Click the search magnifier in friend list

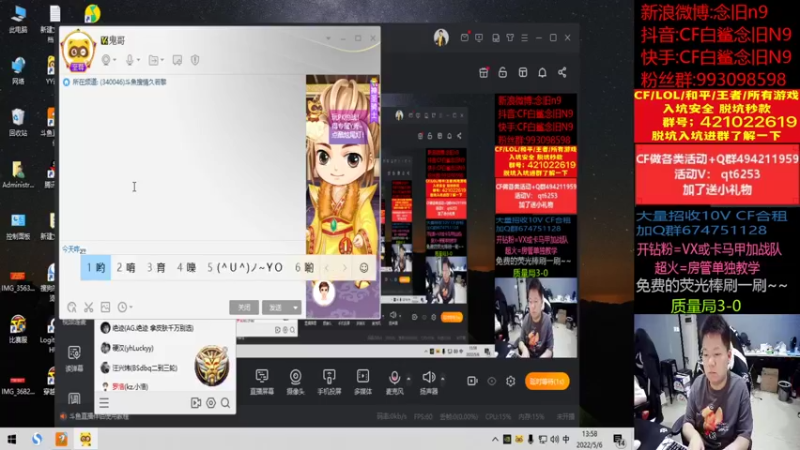tap(226, 403)
